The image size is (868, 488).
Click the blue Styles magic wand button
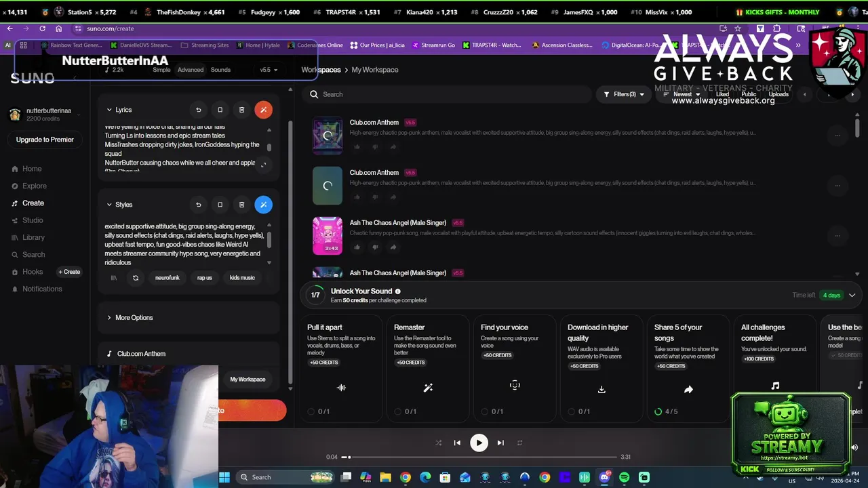pos(263,205)
